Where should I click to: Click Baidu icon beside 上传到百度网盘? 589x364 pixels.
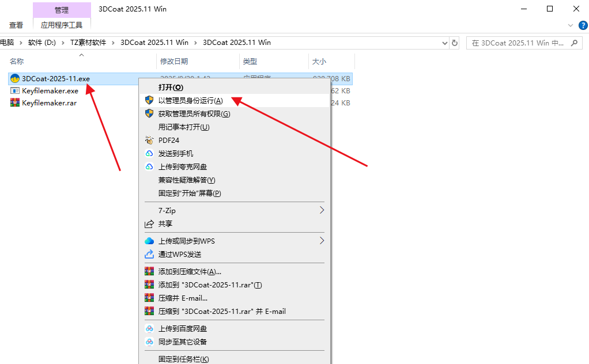(149, 328)
